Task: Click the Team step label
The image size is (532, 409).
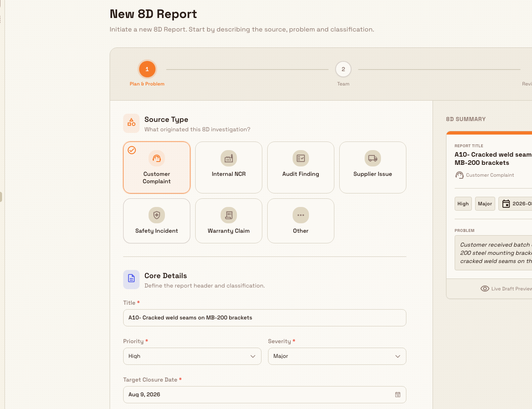Action: pyautogui.click(x=343, y=84)
